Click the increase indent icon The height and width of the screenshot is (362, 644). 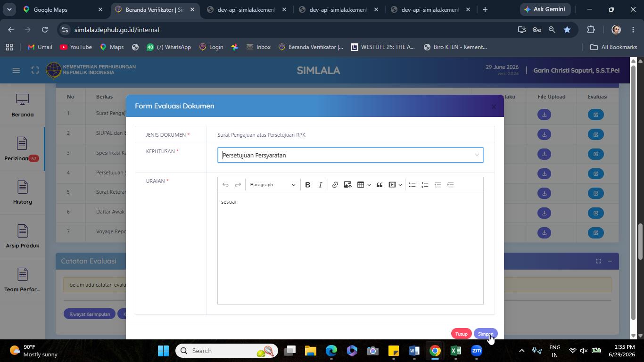(450, 185)
